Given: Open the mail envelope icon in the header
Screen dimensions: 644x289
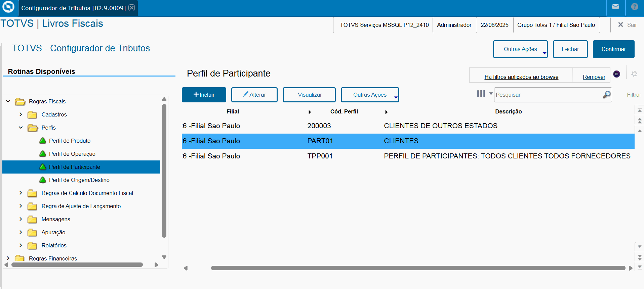Looking at the screenshot, I should click(x=615, y=7).
